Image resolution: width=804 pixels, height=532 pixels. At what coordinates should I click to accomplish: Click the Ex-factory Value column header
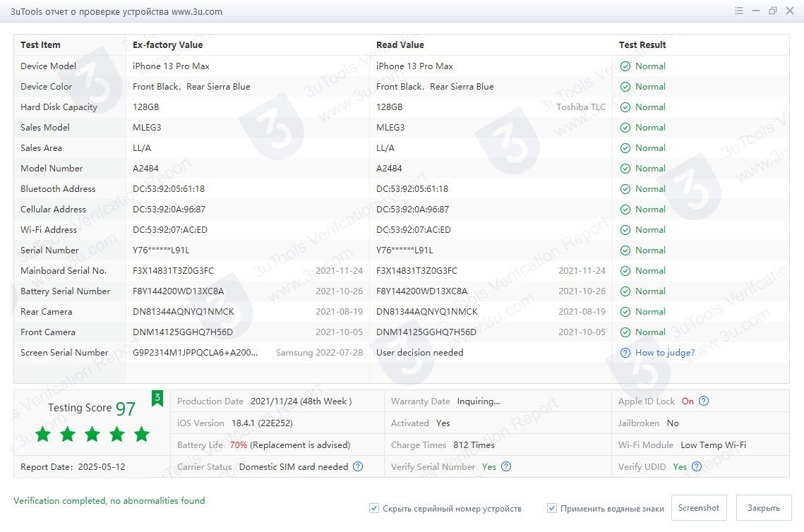coord(168,45)
